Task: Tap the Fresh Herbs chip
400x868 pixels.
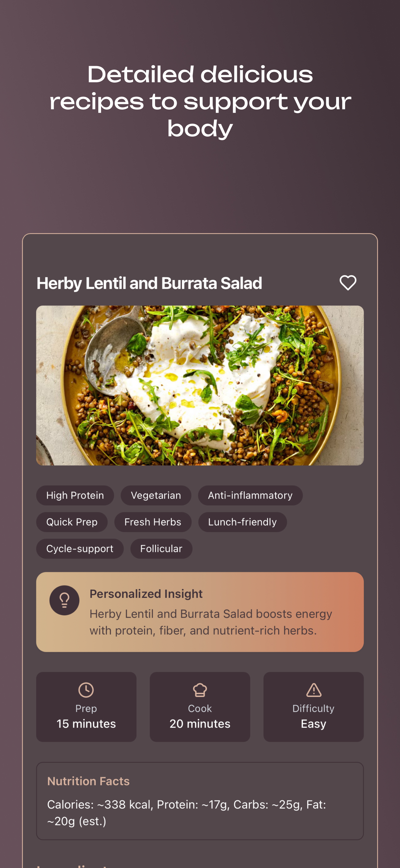Action: [x=153, y=522]
